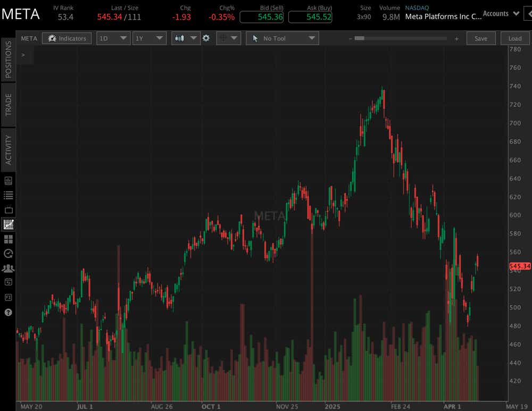532x411 pixels.
Task: Open the portfolio chart sidebar icon
Action: click(x=9, y=180)
